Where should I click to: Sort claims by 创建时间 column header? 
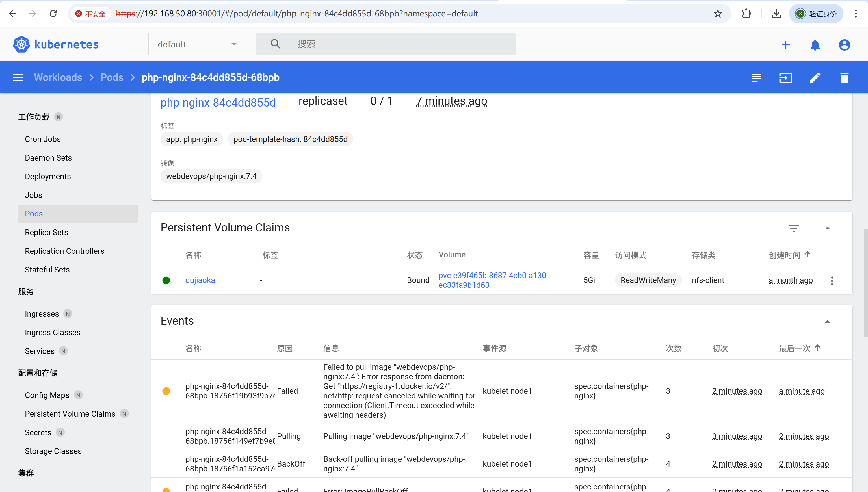point(785,255)
